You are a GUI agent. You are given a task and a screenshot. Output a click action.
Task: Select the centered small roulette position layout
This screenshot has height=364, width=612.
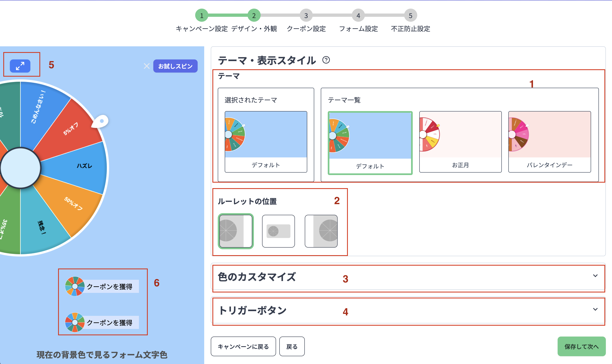278,231
